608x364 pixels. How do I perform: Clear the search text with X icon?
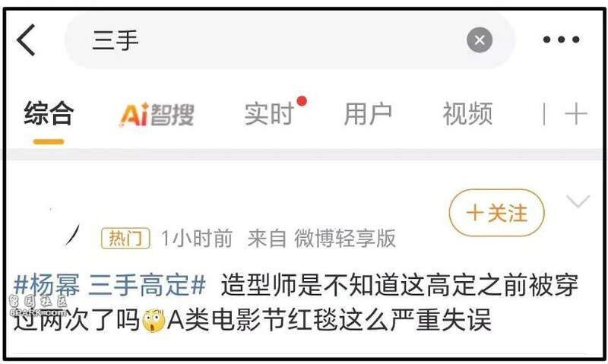(480, 40)
